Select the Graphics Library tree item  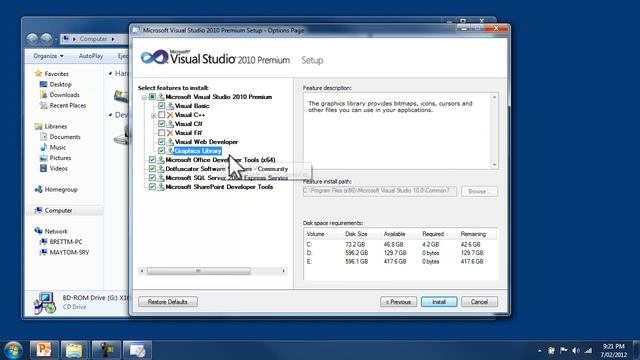pos(198,151)
